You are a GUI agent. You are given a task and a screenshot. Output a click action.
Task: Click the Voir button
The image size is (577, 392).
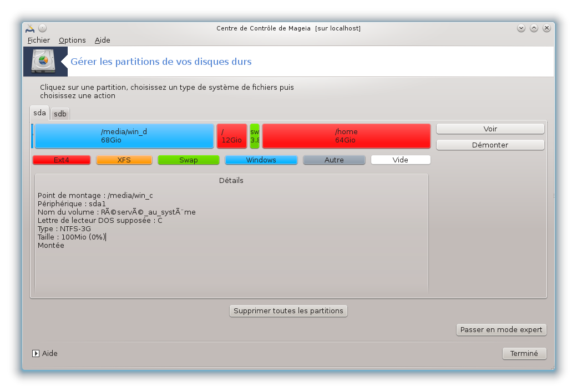click(490, 129)
